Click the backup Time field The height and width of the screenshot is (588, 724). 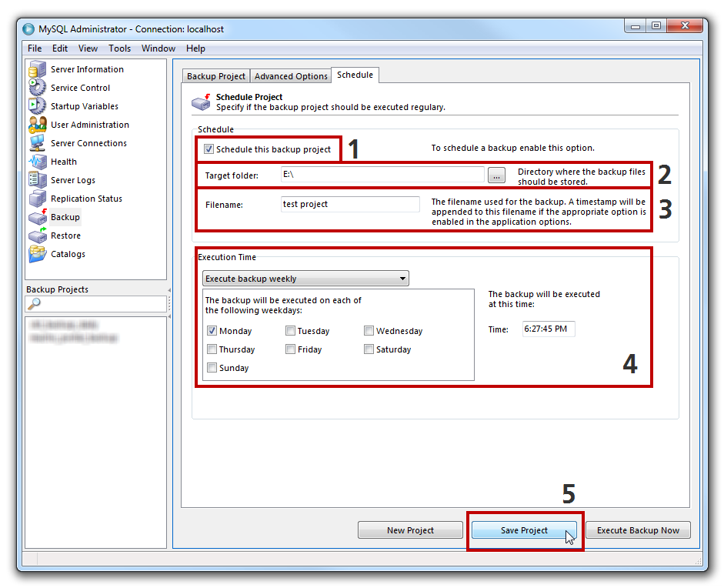pos(548,329)
